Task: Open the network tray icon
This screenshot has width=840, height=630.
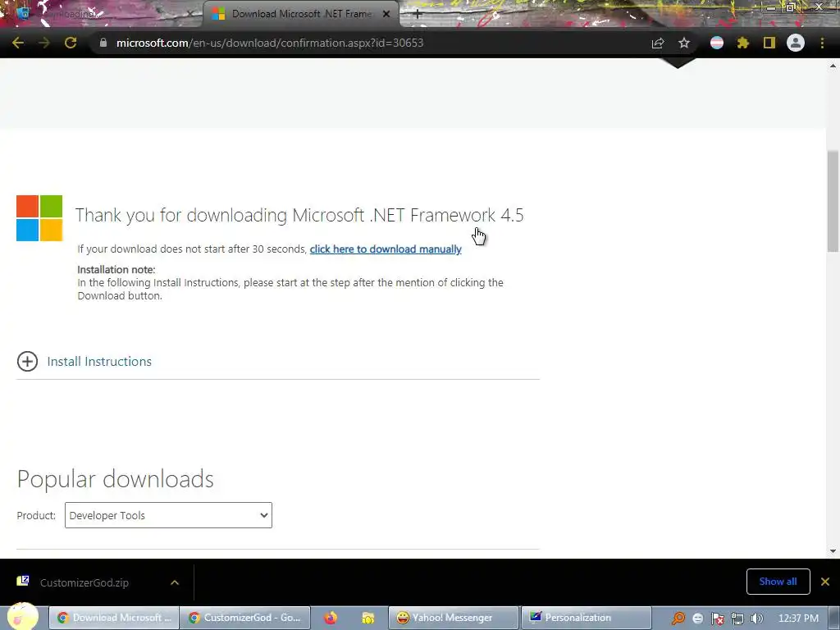Action: click(737, 619)
